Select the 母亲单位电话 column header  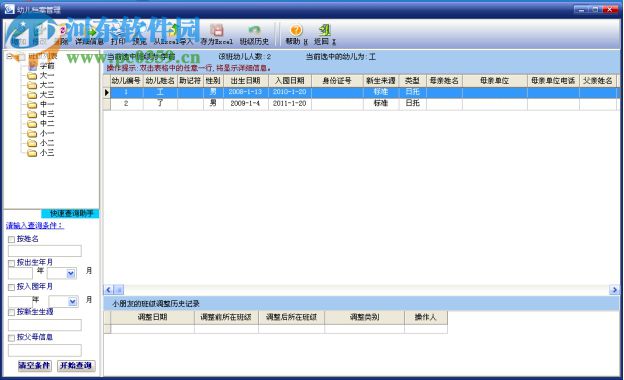point(553,81)
